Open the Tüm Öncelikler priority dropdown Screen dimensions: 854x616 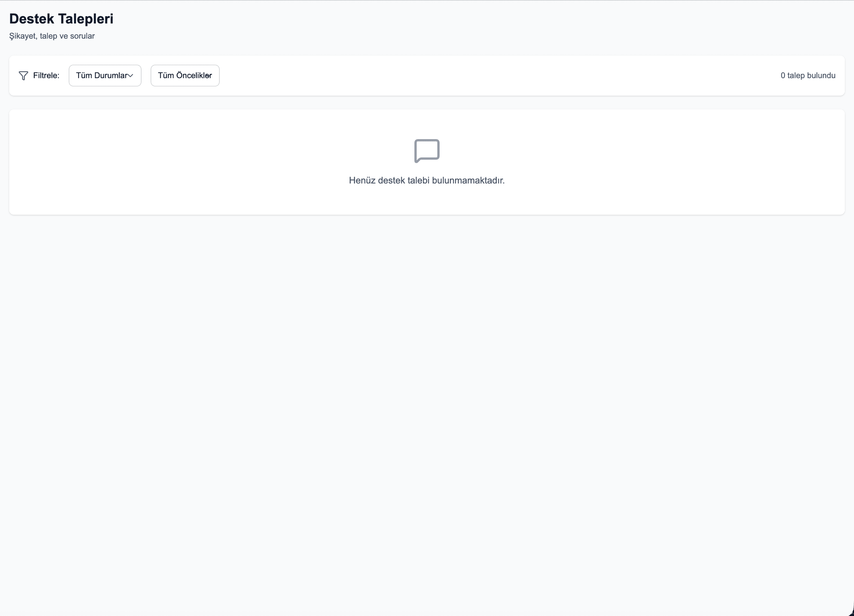pos(184,76)
